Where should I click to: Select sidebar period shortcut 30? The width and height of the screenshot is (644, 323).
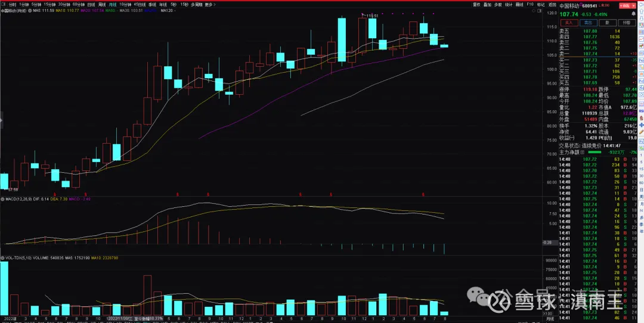click(x=641, y=176)
